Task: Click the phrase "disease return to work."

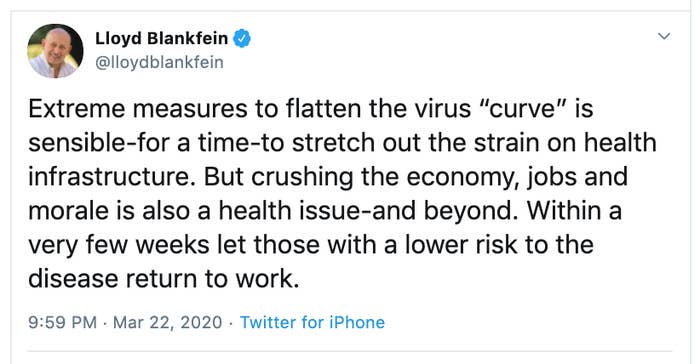Action: [163, 279]
